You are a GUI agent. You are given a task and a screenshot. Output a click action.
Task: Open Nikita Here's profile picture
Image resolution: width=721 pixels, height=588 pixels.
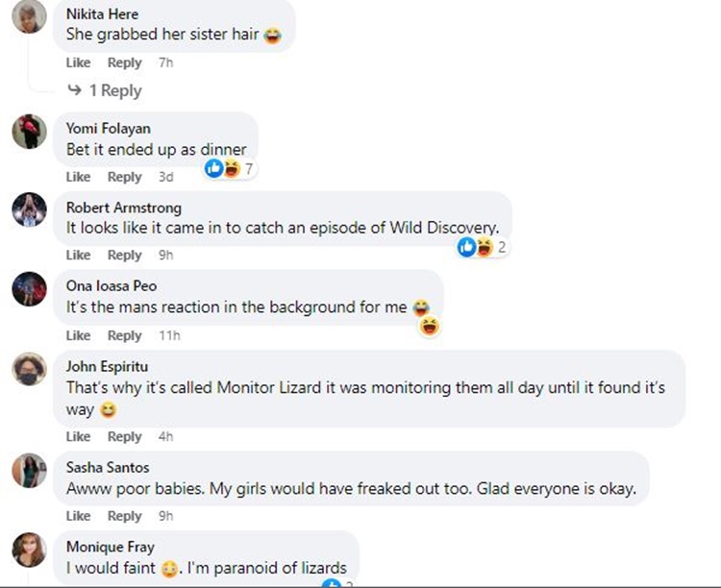(29, 16)
